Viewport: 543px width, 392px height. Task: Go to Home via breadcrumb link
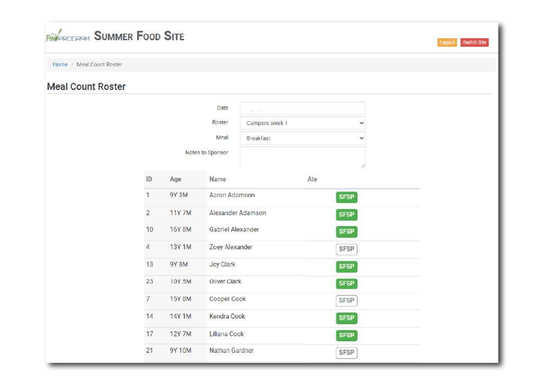point(60,65)
